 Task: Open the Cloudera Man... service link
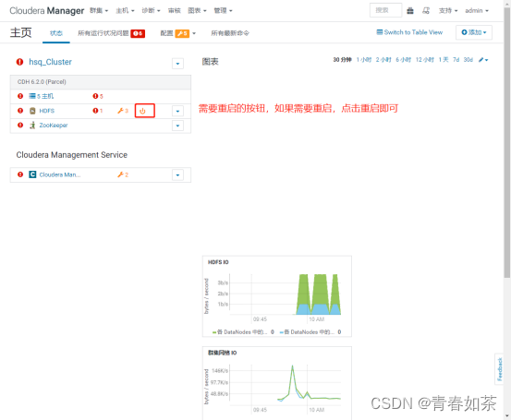tap(60, 174)
